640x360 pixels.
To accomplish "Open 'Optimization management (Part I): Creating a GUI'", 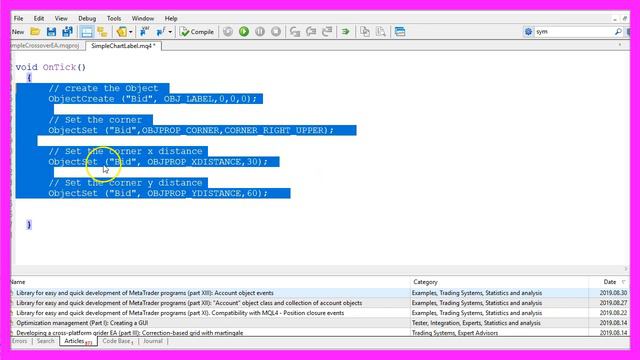I will pyautogui.click(x=82, y=323).
